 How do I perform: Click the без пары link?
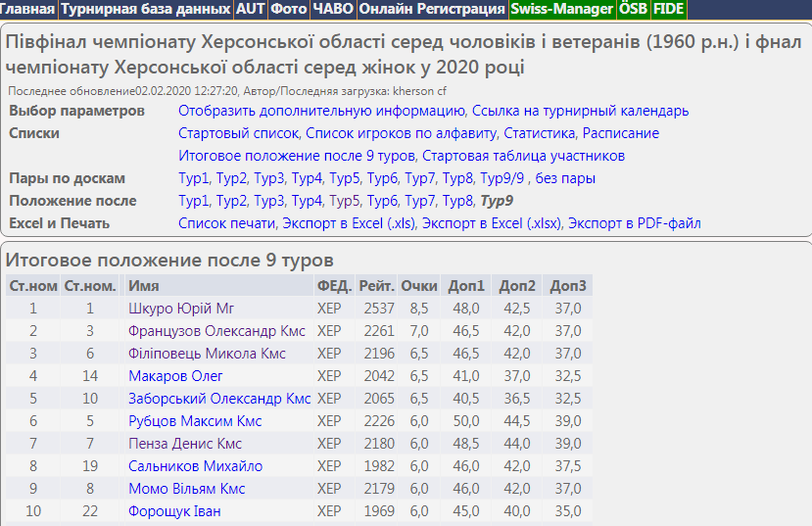[x=566, y=178]
